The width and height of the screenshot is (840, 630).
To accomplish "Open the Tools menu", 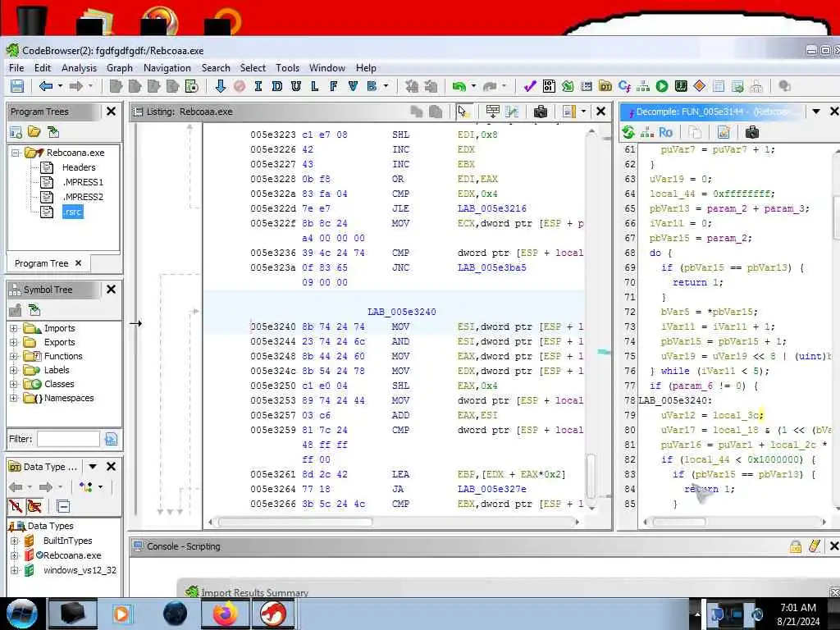I will click(x=288, y=68).
